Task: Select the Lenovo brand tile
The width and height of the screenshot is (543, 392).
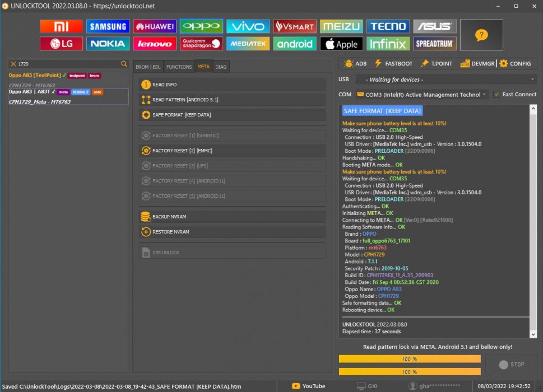Action: (155, 44)
